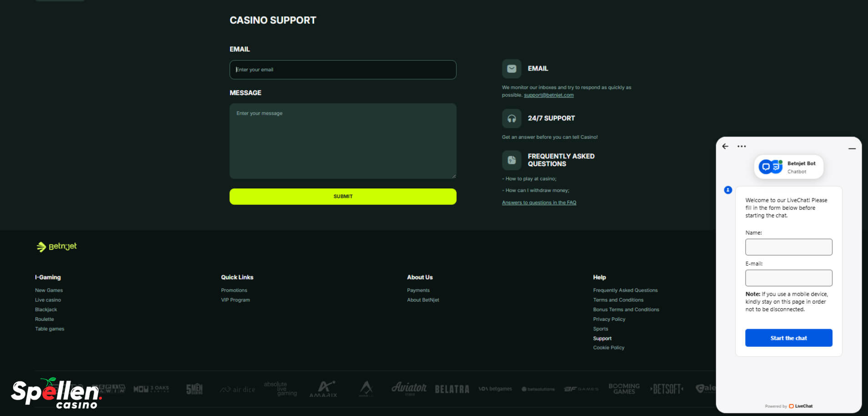This screenshot has width=868, height=416.
Task: Open Answers to questions in the FAQ
Action: tap(539, 203)
